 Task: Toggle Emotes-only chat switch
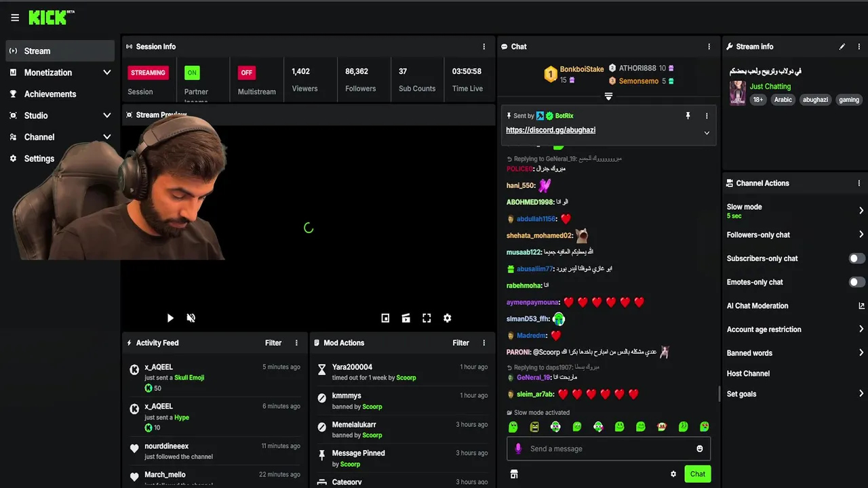click(857, 282)
